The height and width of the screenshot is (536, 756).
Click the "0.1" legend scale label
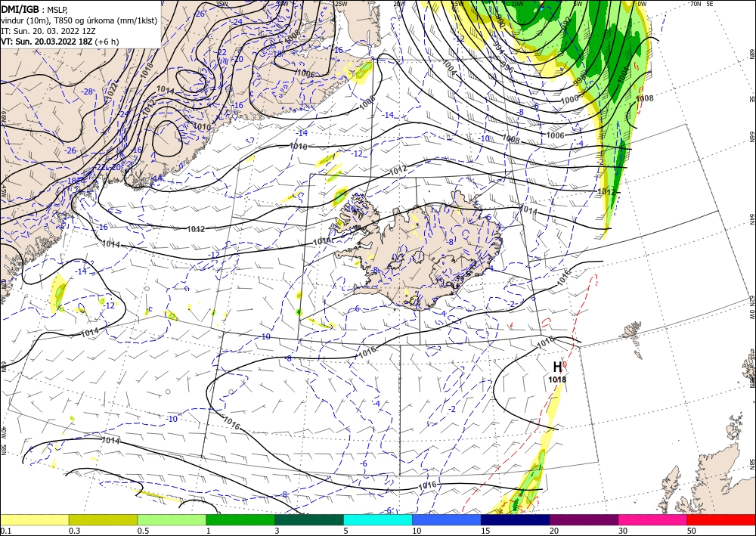point(5,531)
